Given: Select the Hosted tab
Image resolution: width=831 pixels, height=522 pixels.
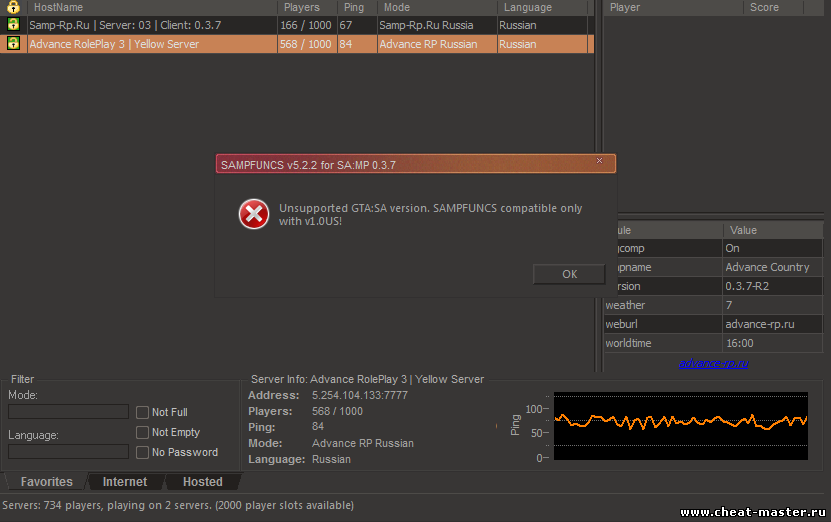Looking at the screenshot, I should (202, 482).
